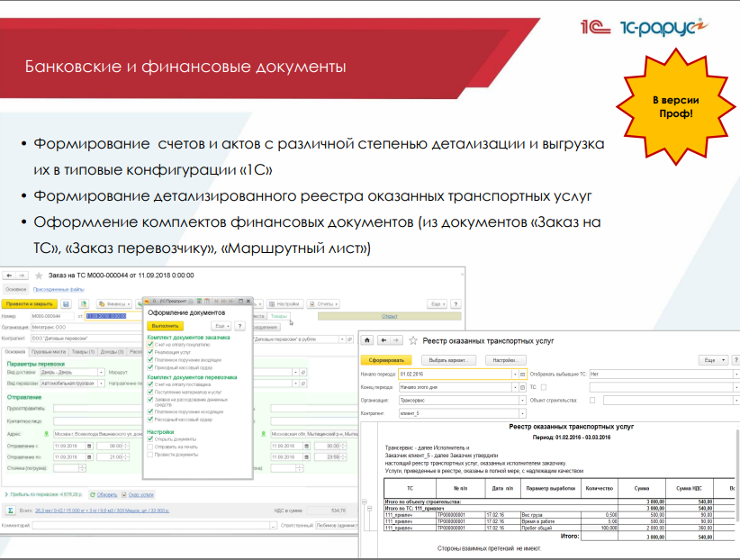Click the back arrow in the Заказ на ТС window

coord(9,275)
